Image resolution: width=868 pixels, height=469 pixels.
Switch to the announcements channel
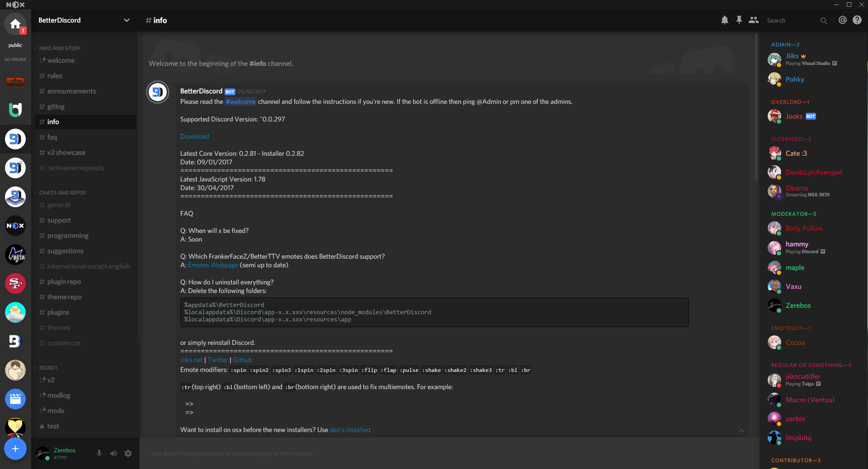click(x=71, y=91)
